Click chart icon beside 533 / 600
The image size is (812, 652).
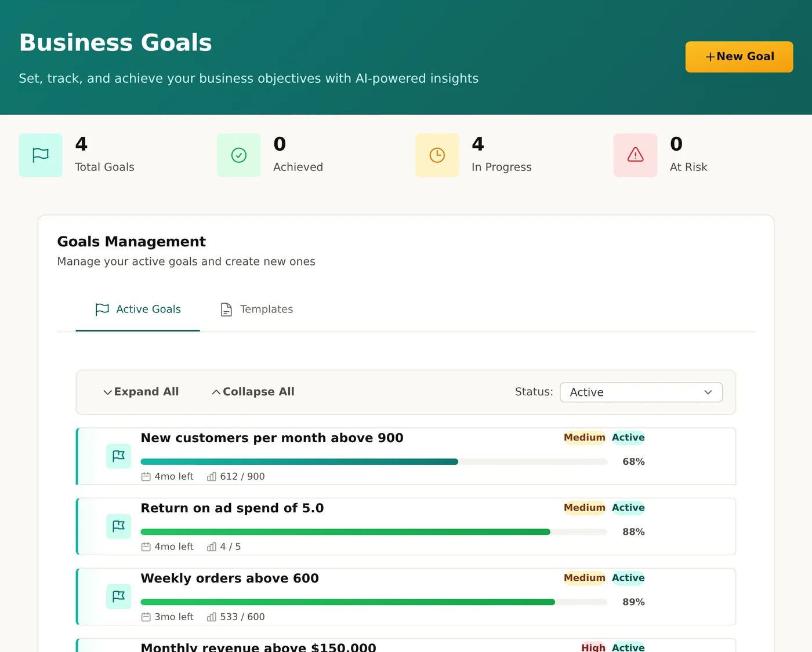click(212, 617)
